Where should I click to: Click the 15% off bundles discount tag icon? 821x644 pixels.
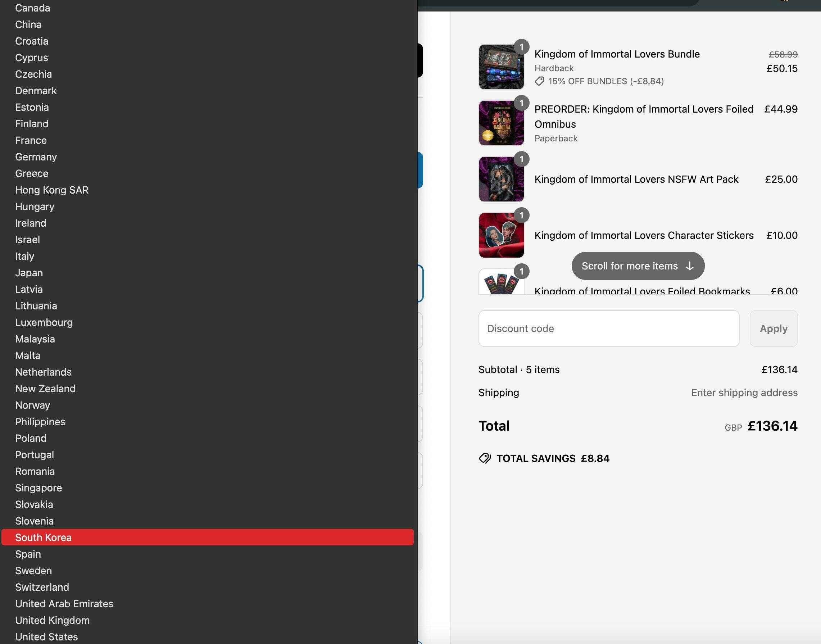pyautogui.click(x=539, y=81)
